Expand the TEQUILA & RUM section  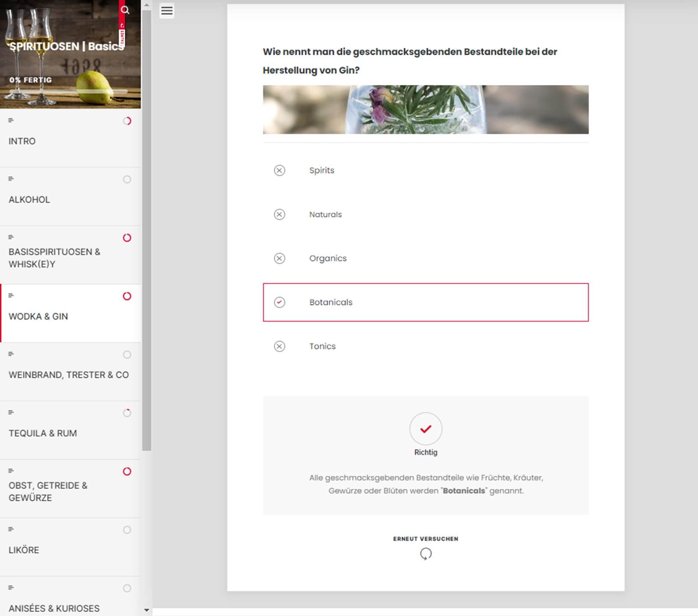pos(43,433)
